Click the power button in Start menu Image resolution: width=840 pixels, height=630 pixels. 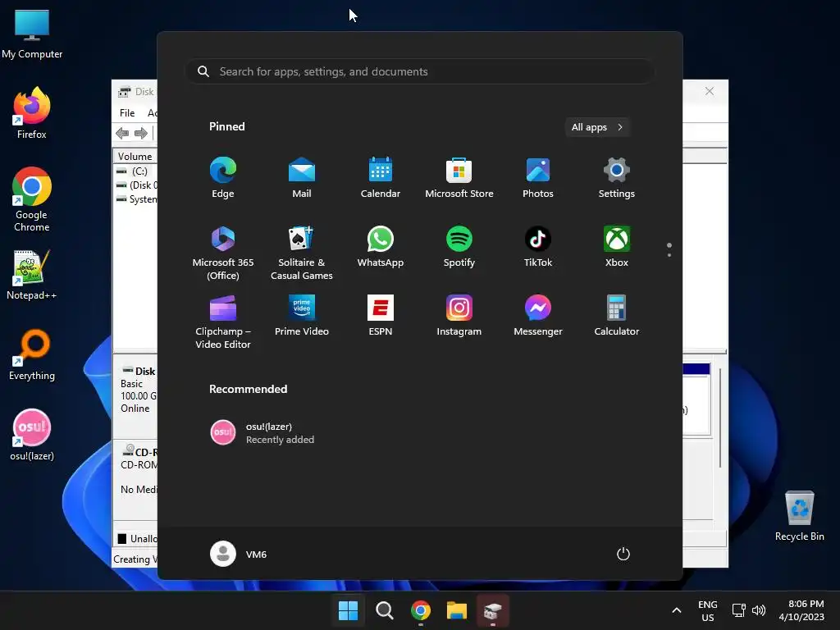tap(623, 554)
